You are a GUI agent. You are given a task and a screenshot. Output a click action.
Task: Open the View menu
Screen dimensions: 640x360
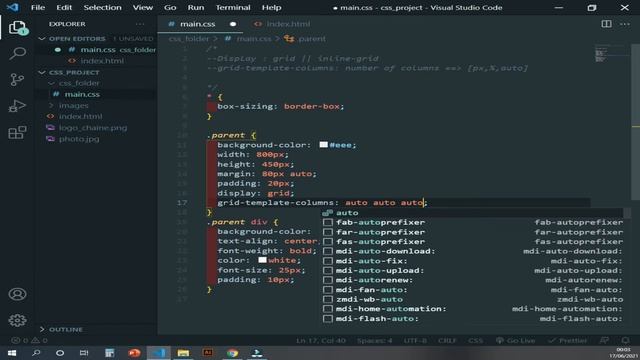coord(143,7)
